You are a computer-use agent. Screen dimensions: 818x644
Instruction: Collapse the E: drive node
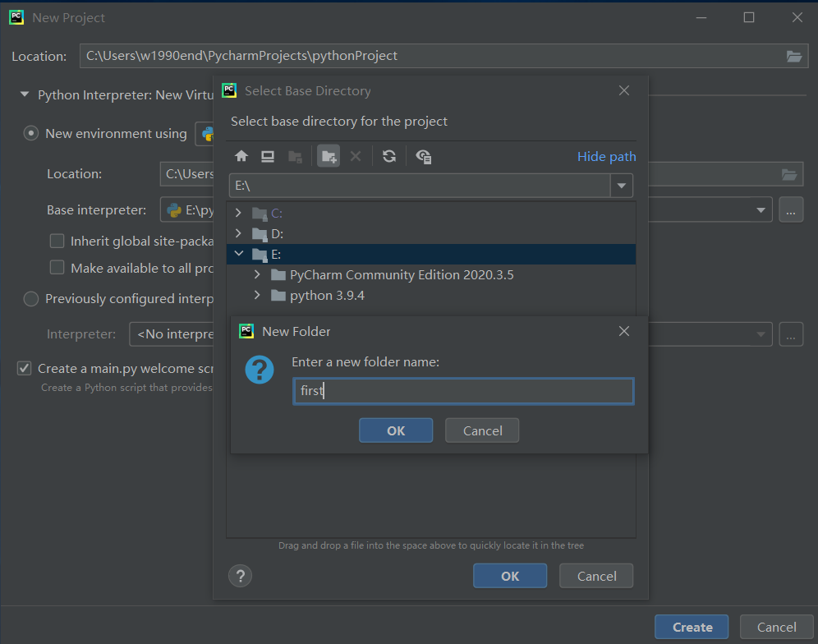[239, 254]
